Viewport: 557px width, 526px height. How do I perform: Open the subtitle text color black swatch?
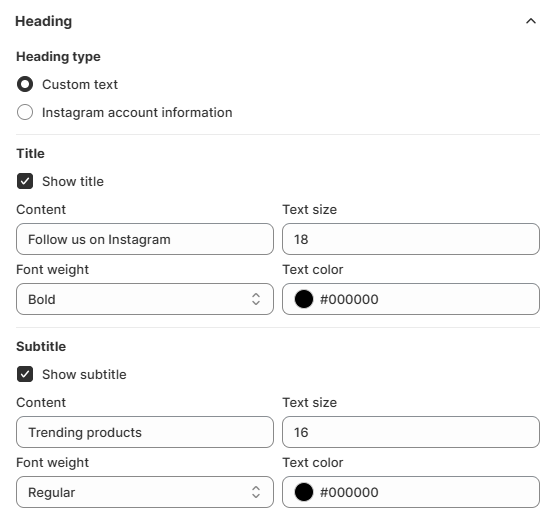click(304, 492)
